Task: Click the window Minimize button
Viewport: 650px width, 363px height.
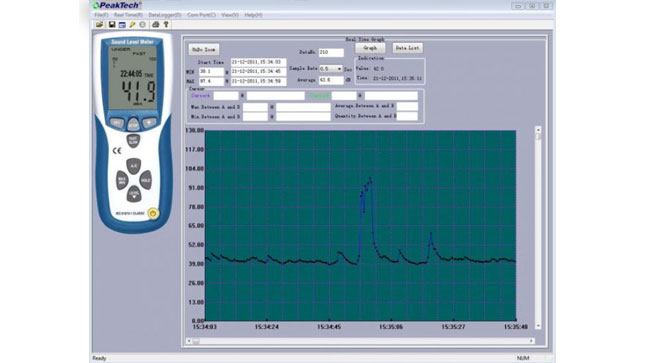Action: pyautogui.click(x=518, y=6)
